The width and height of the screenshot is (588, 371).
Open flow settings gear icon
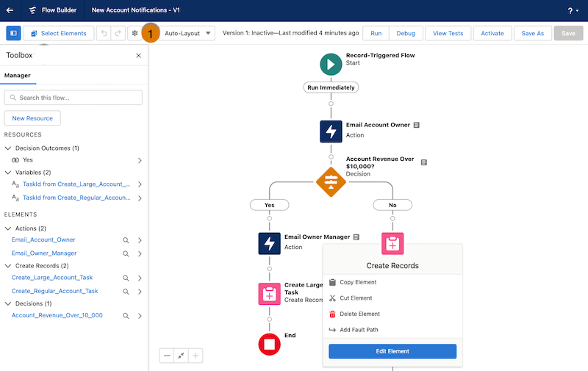coord(135,33)
